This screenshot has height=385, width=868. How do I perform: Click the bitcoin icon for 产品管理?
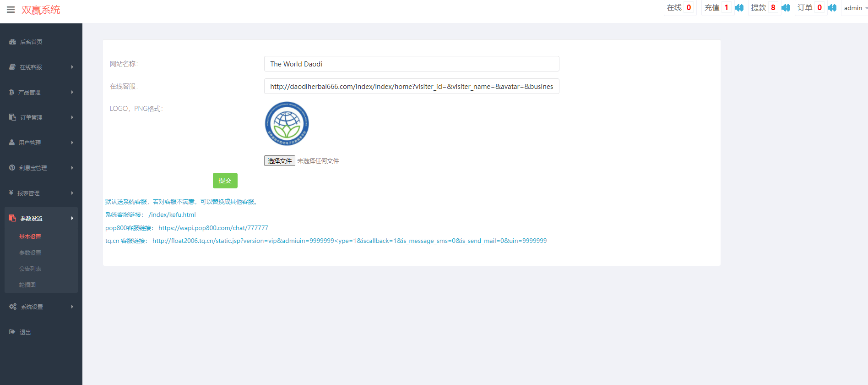(x=11, y=92)
